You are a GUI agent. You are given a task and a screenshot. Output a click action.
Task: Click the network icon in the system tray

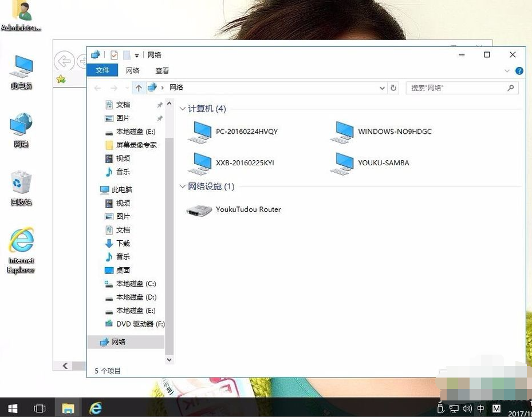454,408
